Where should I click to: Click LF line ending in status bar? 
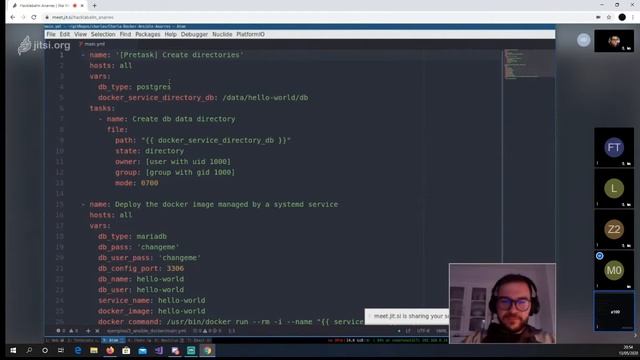click(408, 331)
